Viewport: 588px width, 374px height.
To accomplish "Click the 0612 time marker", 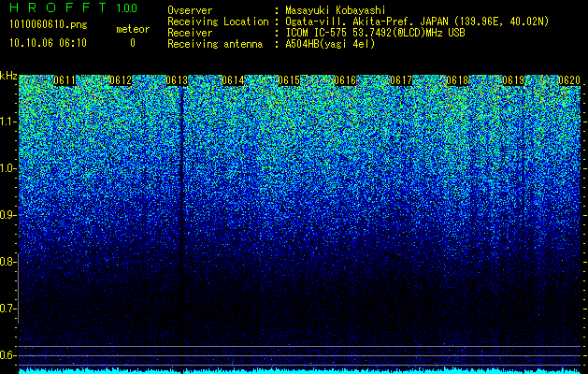I will pyautogui.click(x=121, y=80).
